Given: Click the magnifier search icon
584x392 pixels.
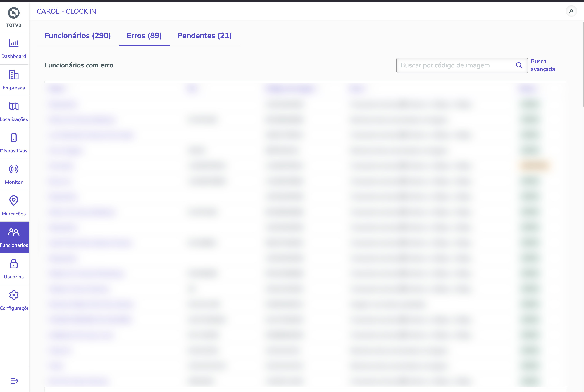Looking at the screenshot, I should (519, 65).
